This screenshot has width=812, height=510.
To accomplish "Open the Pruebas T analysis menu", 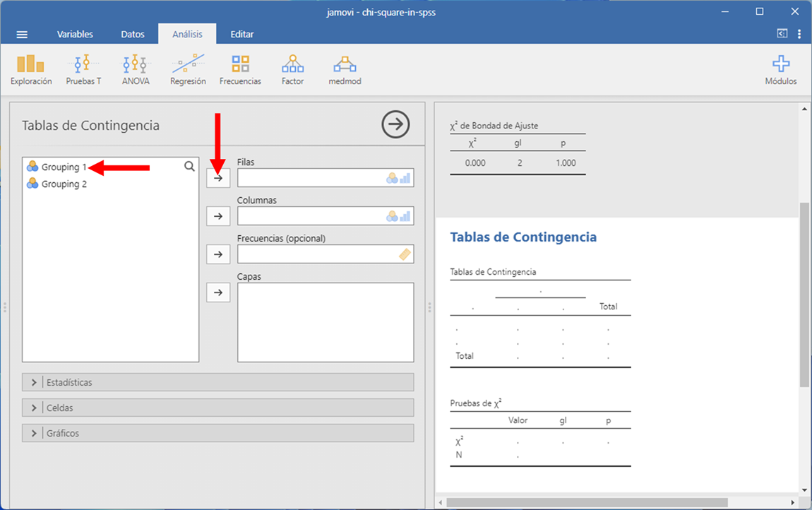I will [83, 70].
